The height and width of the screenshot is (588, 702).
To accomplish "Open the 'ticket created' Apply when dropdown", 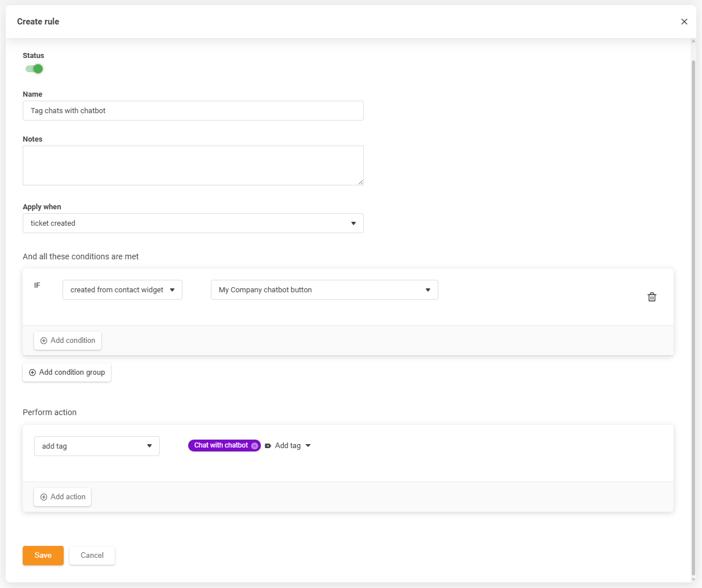I will coord(193,223).
